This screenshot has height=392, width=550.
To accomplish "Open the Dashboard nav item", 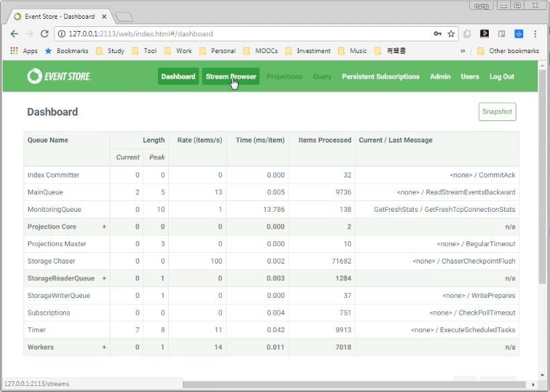I will point(178,77).
